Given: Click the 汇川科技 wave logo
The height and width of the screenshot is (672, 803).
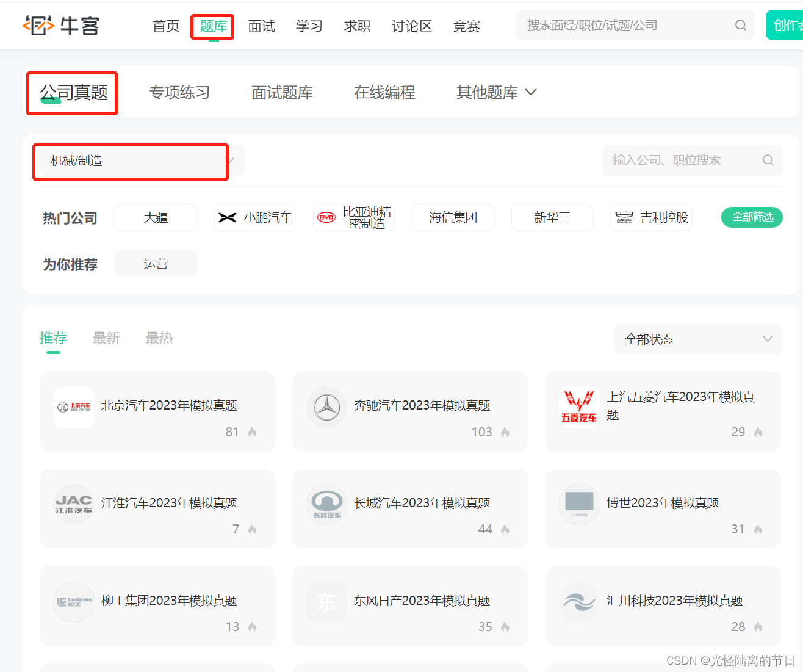Looking at the screenshot, I should 579,602.
